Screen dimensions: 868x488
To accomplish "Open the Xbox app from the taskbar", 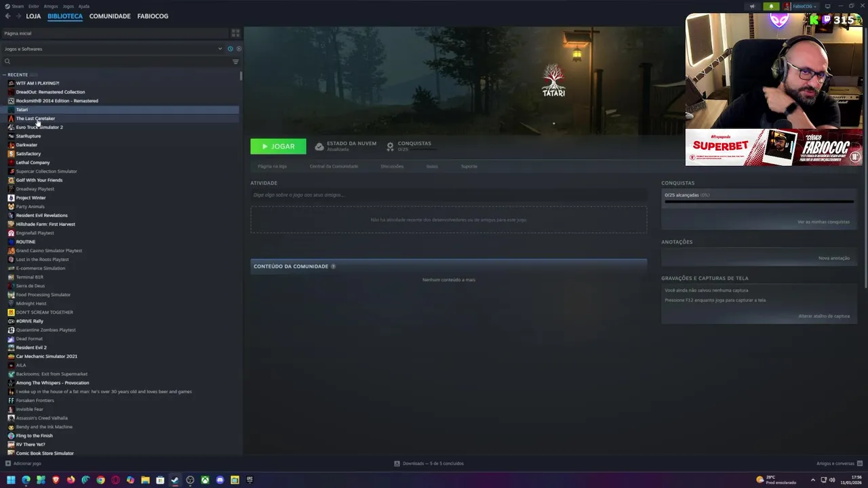I will pos(205,480).
